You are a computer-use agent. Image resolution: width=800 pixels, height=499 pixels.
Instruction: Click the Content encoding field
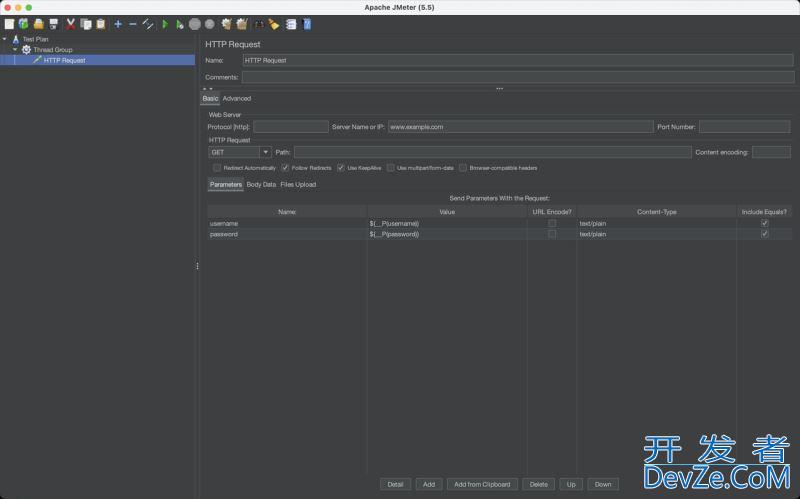click(x=771, y=152)
